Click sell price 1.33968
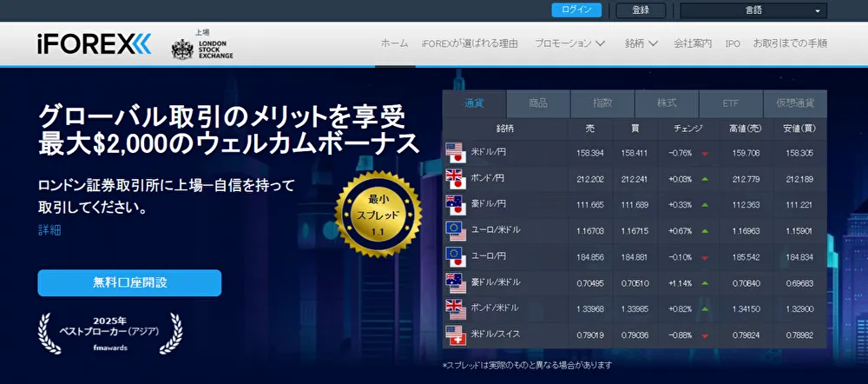 590,310
